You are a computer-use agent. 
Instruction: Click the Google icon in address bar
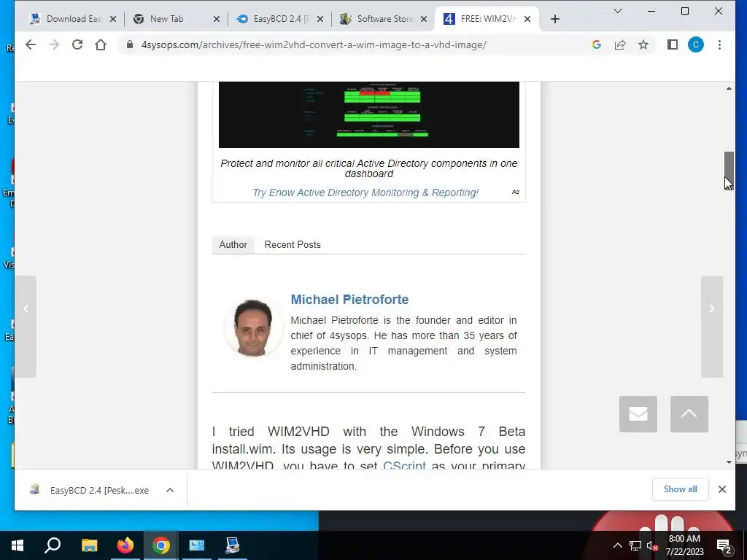597,44
